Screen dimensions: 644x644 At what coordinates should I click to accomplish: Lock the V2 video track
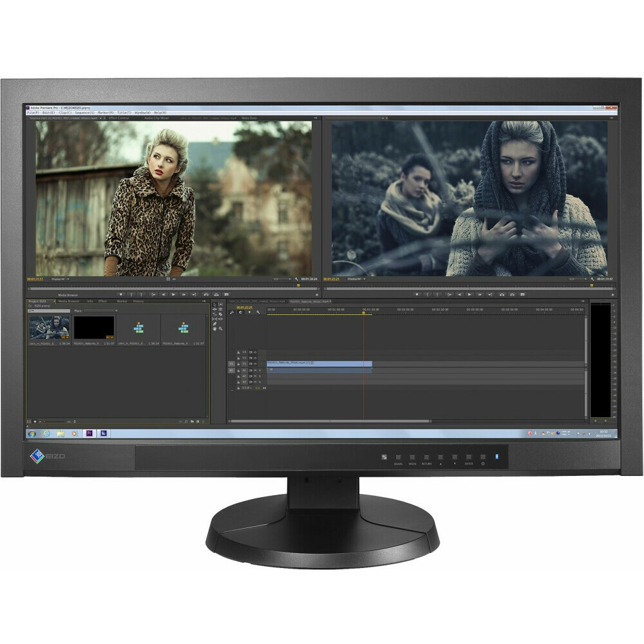tap(238, 358)
